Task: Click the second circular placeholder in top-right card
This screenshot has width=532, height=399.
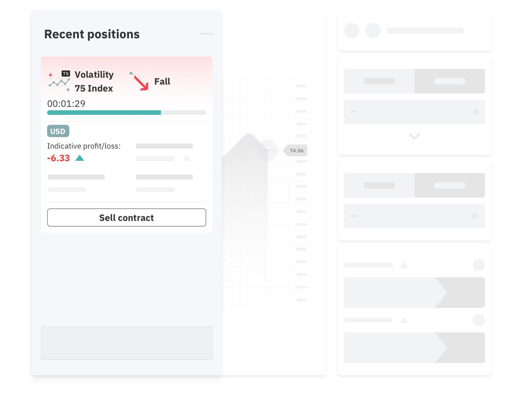Action: click(x=373, y=31)
